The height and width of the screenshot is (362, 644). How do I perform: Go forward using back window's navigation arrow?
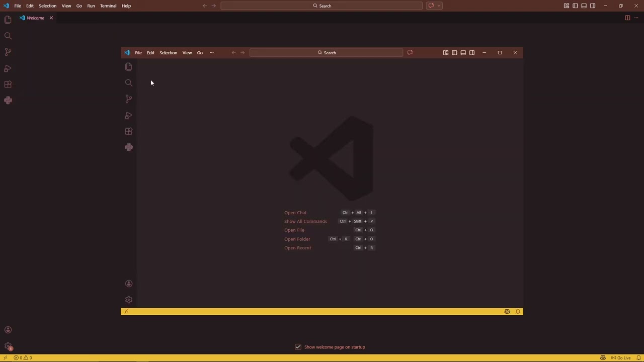(x=213, y=6)
